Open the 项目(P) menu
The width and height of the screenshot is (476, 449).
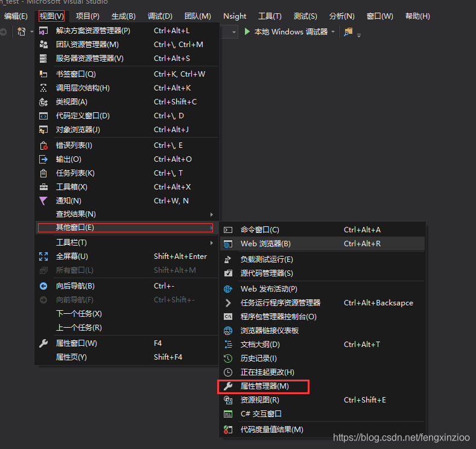click(87, 16)
